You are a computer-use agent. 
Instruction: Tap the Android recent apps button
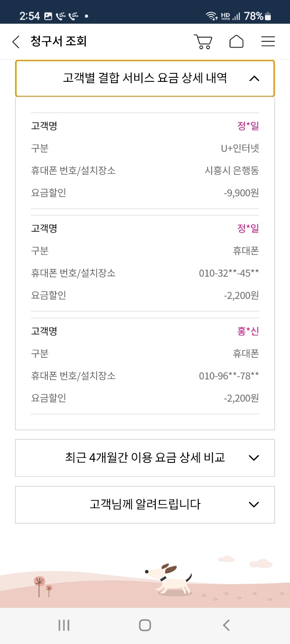click(x=64, y=625)
